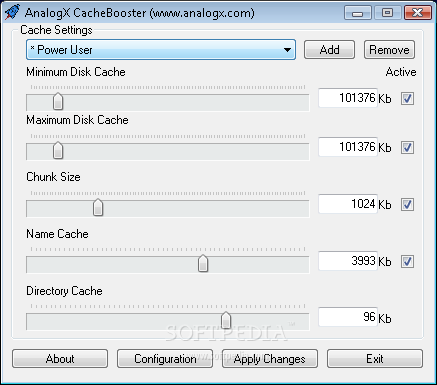Click the Directory Cache 96 value field
The image size is (437, 385).
click(348, 317)
